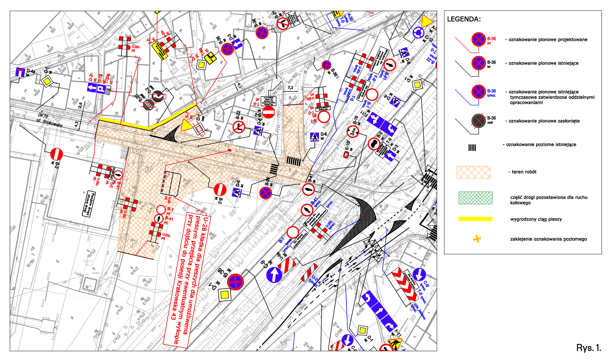611x364 pixels.
Task: Click the crossed-out grey B-36 zasłonięte legend sign
Action: click(478, 121)
